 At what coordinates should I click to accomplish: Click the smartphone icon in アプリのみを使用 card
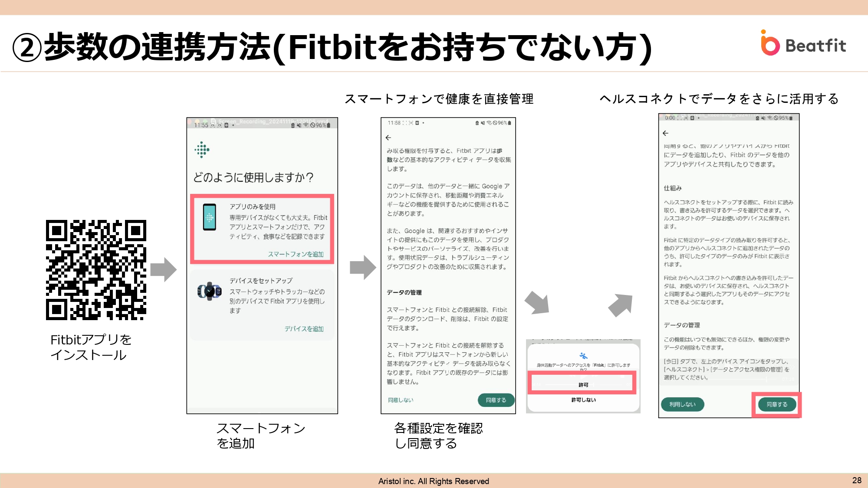[209, 217]
